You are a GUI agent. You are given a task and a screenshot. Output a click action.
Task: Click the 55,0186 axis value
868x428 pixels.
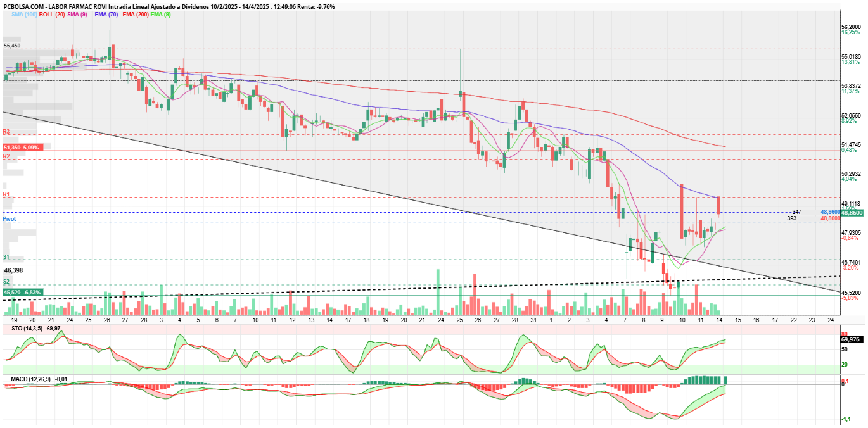[851, 56]
